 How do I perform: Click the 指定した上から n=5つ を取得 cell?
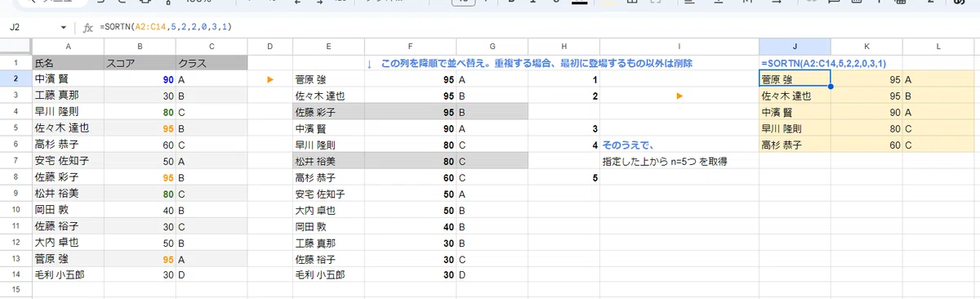[x=679, y=162]
